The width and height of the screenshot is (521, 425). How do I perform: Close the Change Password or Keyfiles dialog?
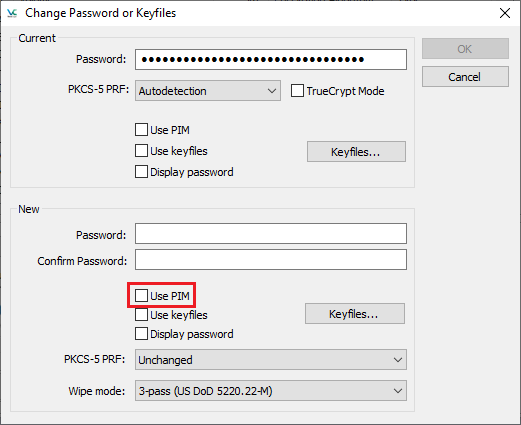click(x=505, y=13)
